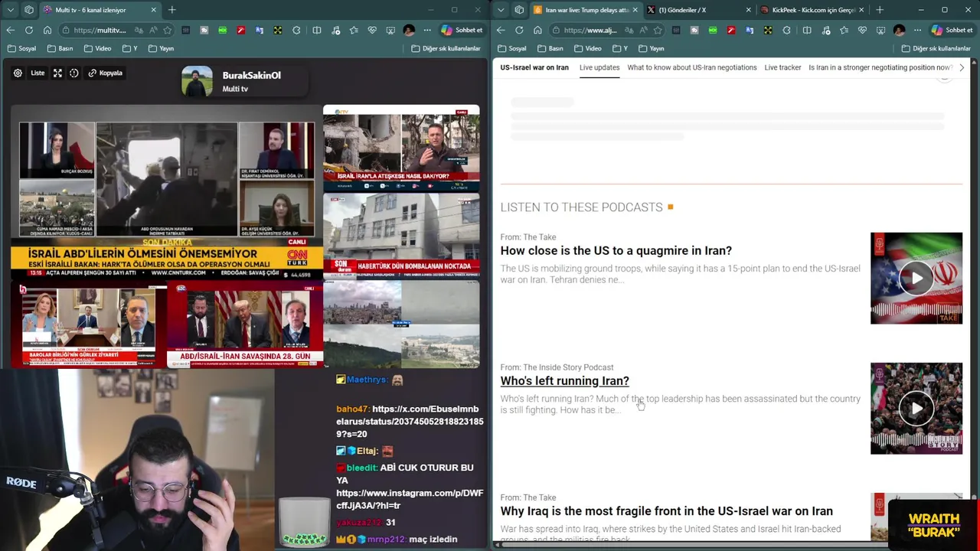This screenshot has height=551, width=980.
Task: Open Favorites list icon in left browser
Action: click(x=354, y=30)
